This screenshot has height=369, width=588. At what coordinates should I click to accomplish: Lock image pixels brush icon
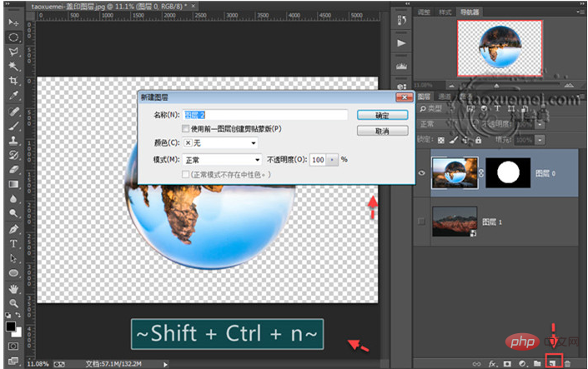[x=454, y=140]
